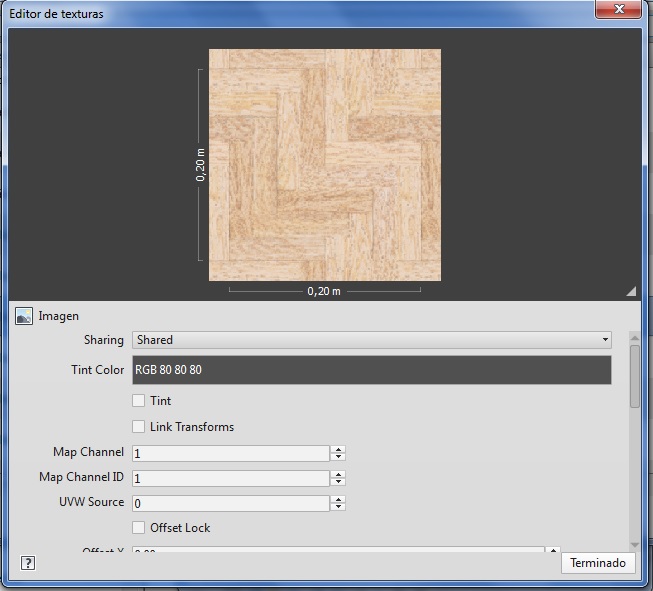Viewport: 653px width, 591px height.
Task: Toggle the Link Transforms checkbox
Action: point(139,427)
